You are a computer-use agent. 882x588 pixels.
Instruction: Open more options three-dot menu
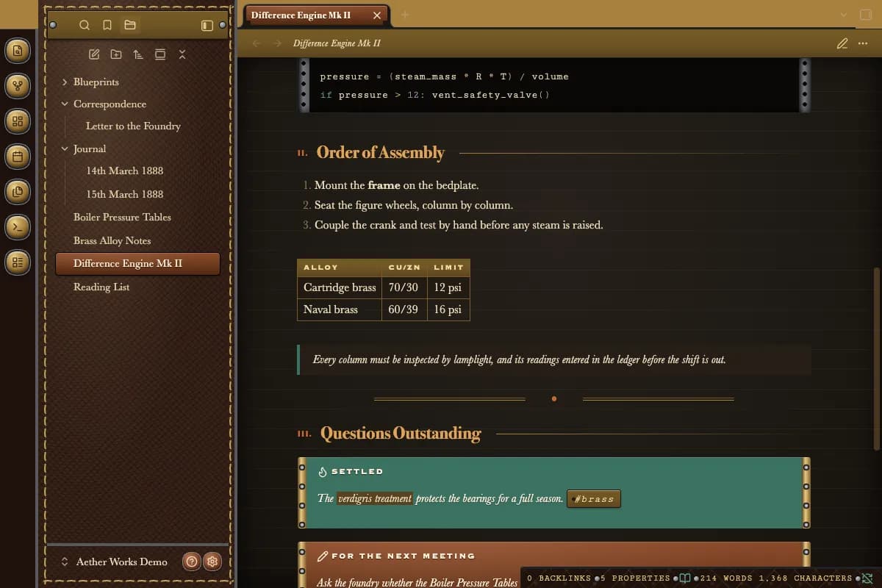863,43
